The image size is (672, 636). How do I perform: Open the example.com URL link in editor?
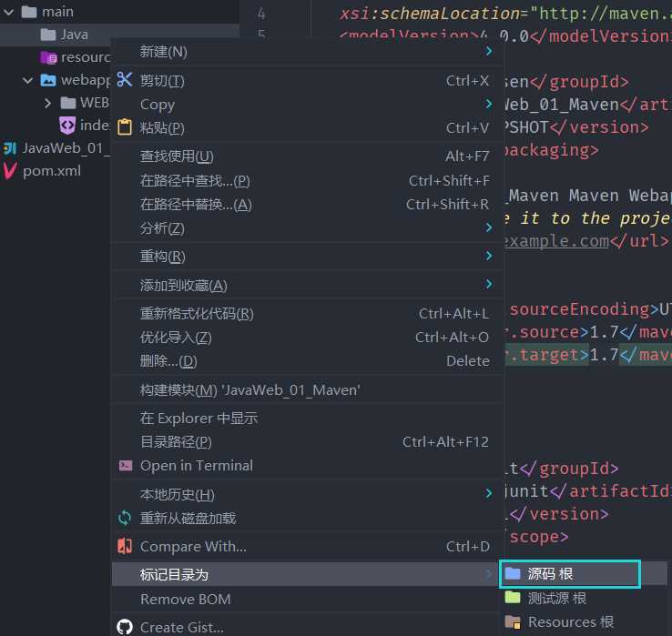point(556,241)
